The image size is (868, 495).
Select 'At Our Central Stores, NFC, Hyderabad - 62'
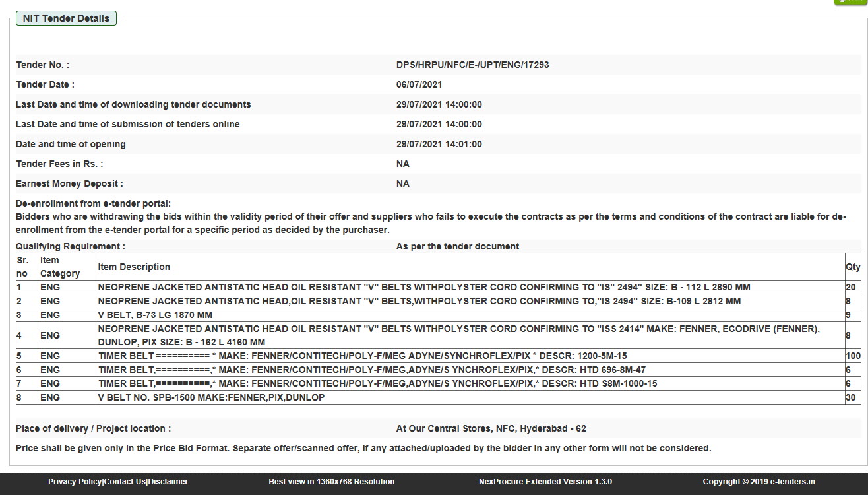point(491,428)
